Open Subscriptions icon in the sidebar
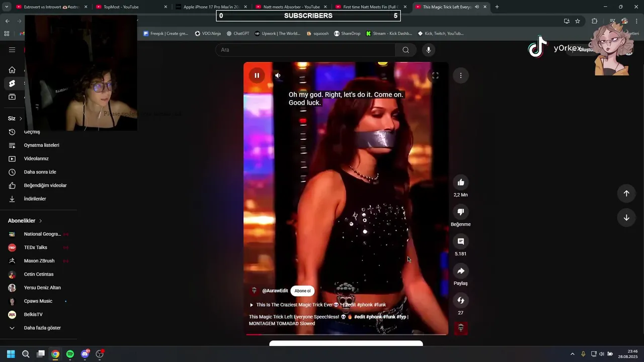644x362 pixels. 12,97
